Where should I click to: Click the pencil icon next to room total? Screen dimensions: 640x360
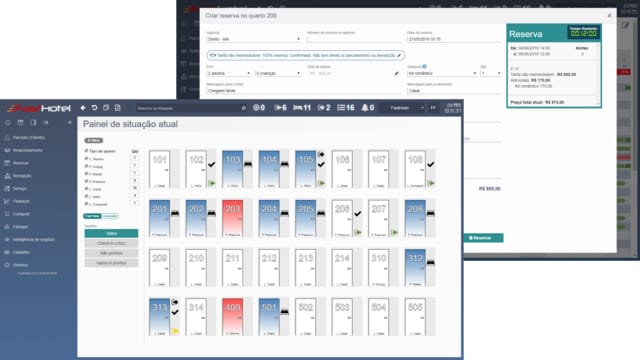coord(396,73)
